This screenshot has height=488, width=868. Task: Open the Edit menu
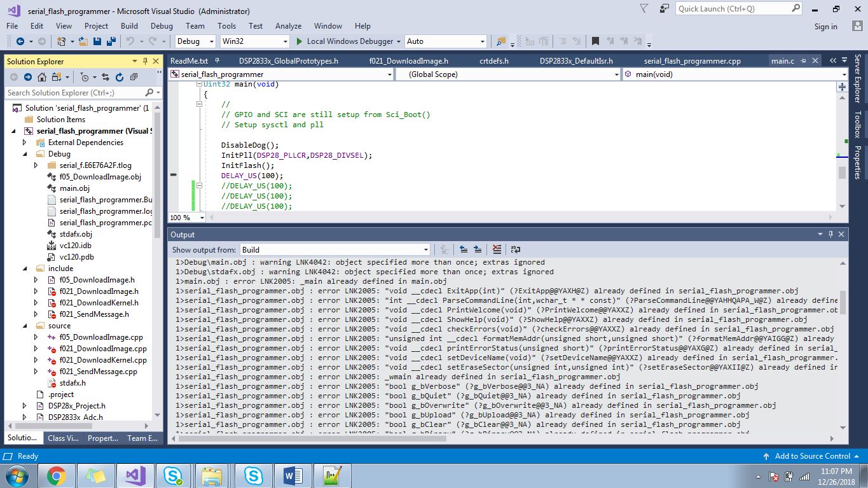(x=37, y=26)
